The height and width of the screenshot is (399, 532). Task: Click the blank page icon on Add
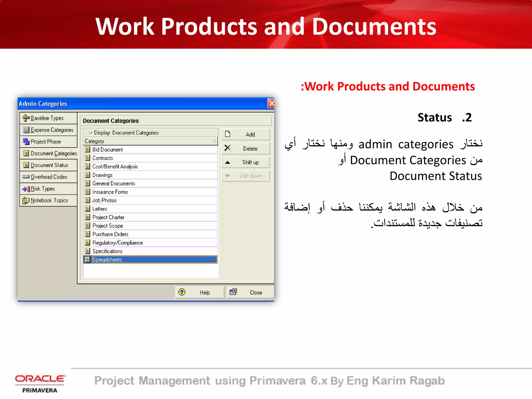coord(228,134)
